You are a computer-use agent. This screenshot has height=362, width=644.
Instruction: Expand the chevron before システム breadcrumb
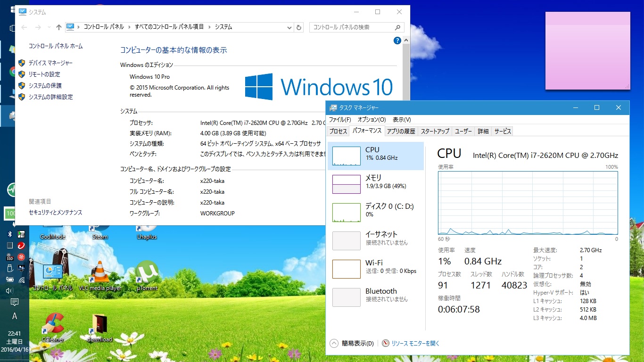[209, 27]
